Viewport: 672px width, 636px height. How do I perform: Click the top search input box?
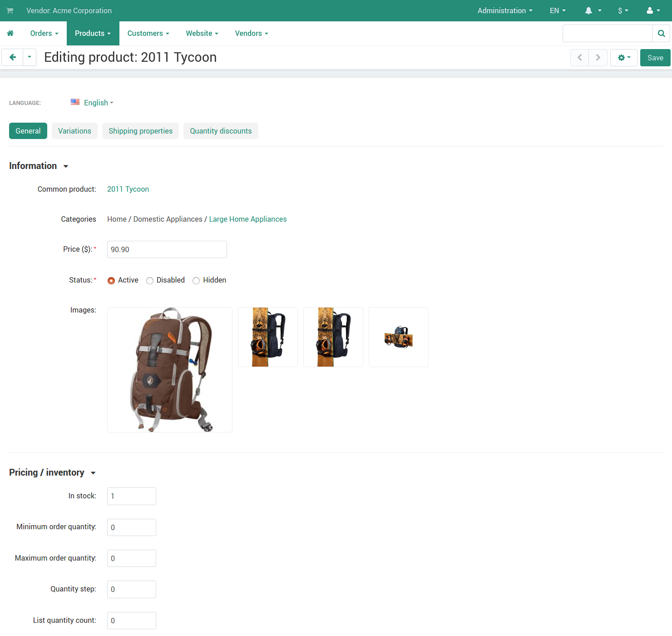click(608, 34)
